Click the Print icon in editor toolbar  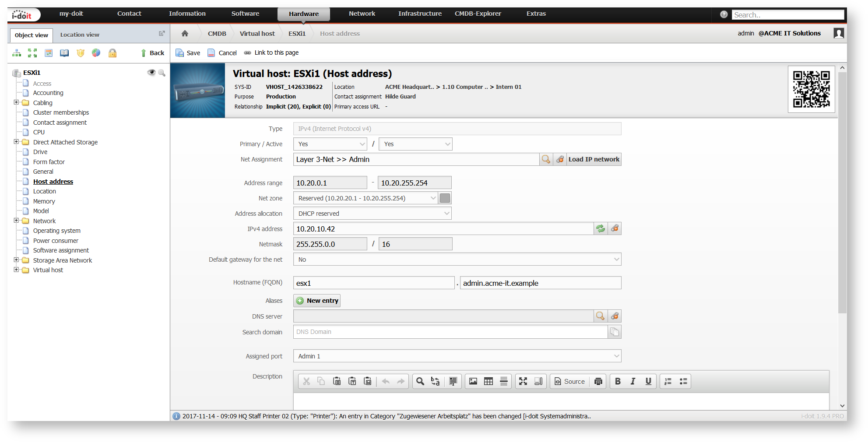tap(598, 381)
